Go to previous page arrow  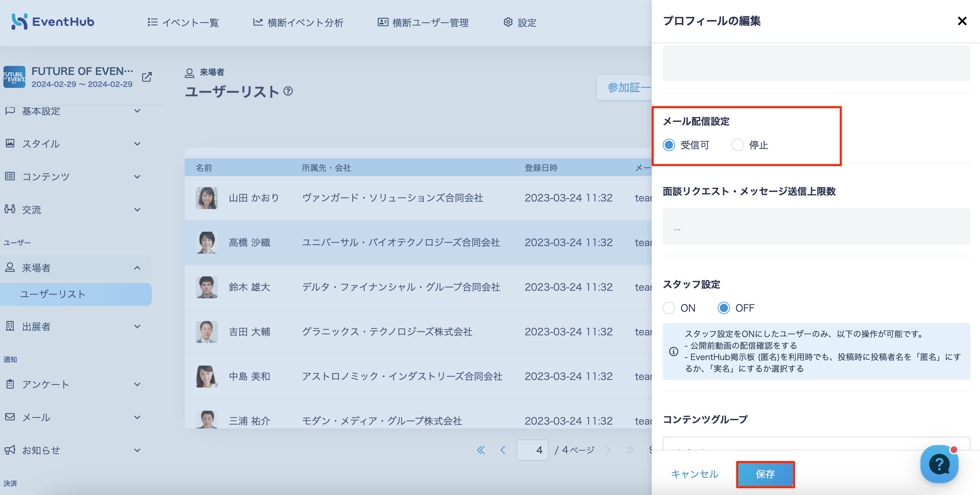(503, 450)
